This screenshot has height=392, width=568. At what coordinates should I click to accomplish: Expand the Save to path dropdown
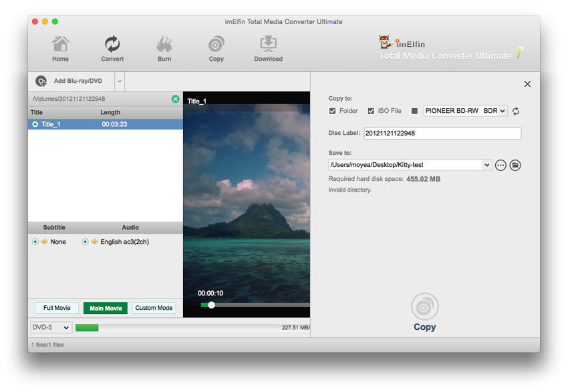pos(487,165)
